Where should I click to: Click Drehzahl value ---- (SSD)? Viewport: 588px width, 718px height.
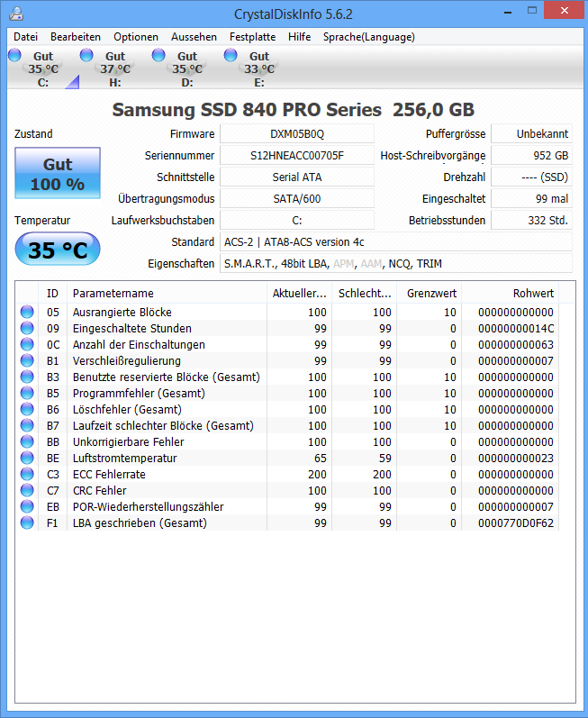pos(531,177)
